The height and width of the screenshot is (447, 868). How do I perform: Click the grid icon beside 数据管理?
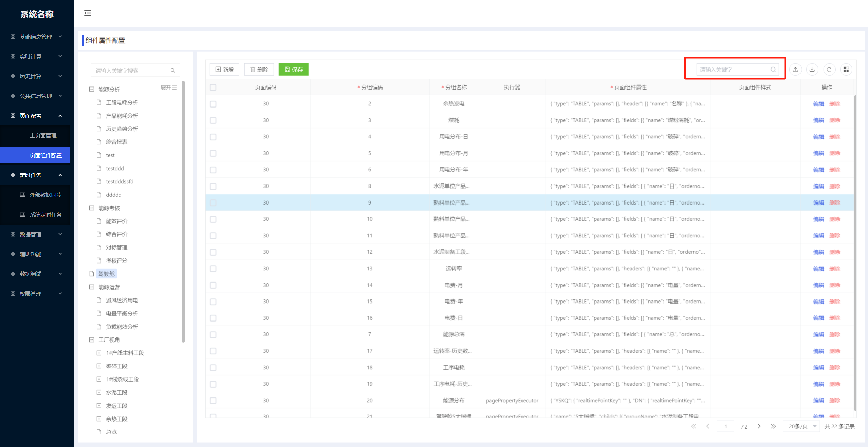pyautogui.click(x=13, y=234)
